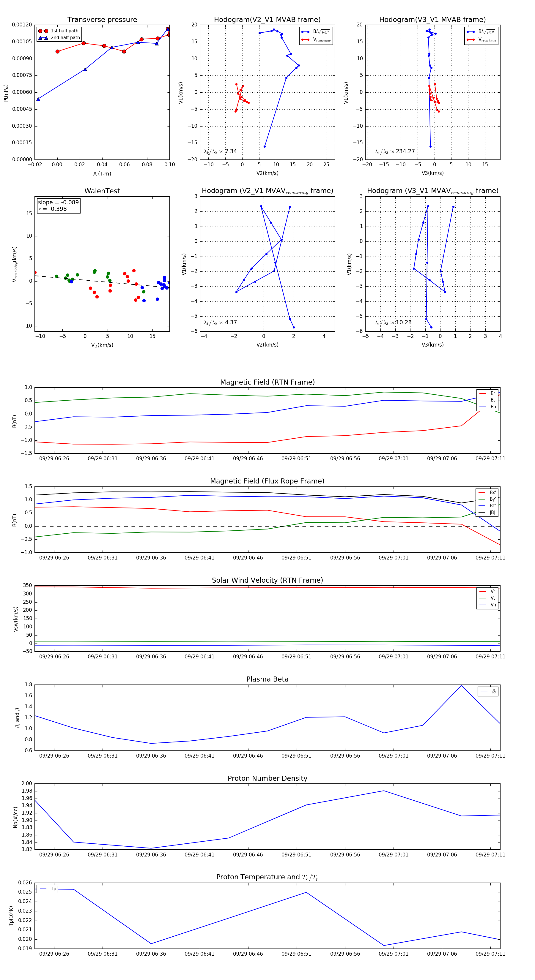Select the βp legend entry in Plasma Beta

[489, 691]
